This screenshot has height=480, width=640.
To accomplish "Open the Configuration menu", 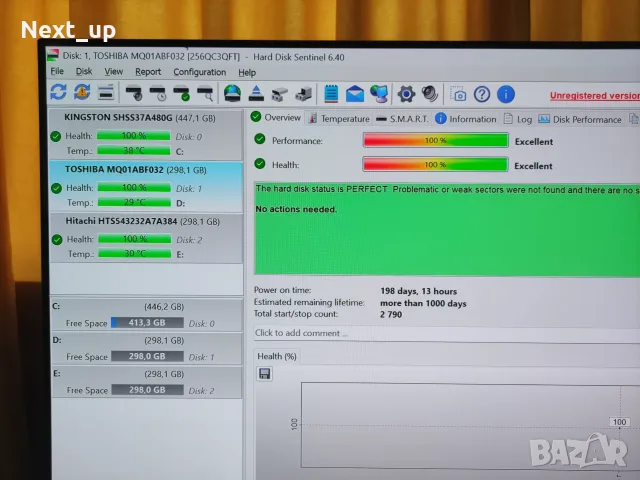I will point(200,72).
